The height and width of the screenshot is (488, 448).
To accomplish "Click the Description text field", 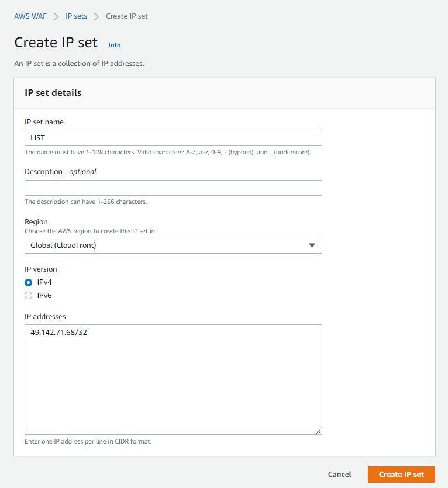I will 173,188.
